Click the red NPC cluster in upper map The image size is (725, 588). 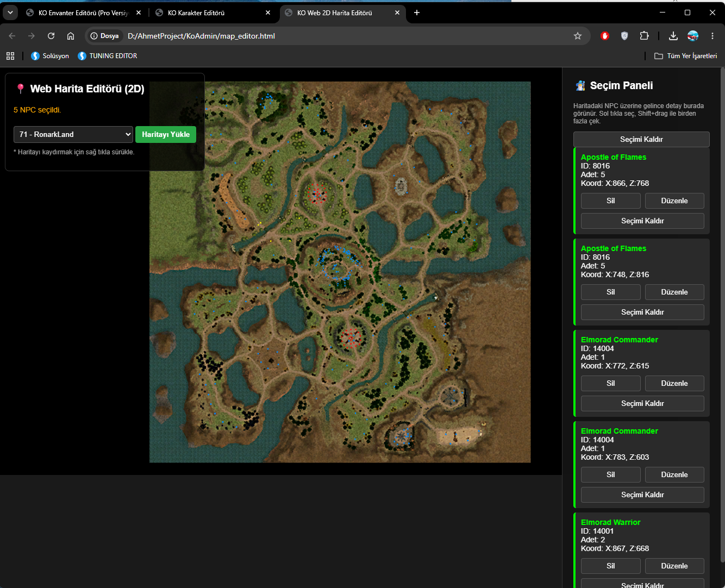(x=317, y=194)
